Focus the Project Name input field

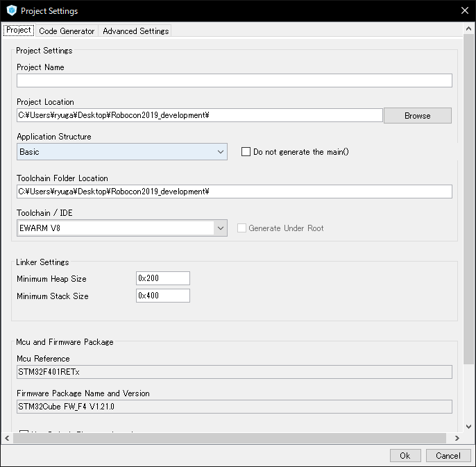[235, 80]
